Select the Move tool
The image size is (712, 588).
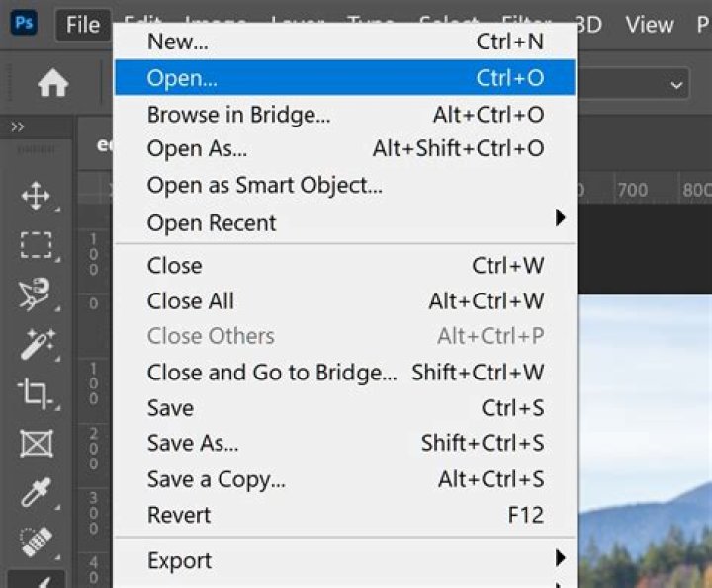coord(36,196)
